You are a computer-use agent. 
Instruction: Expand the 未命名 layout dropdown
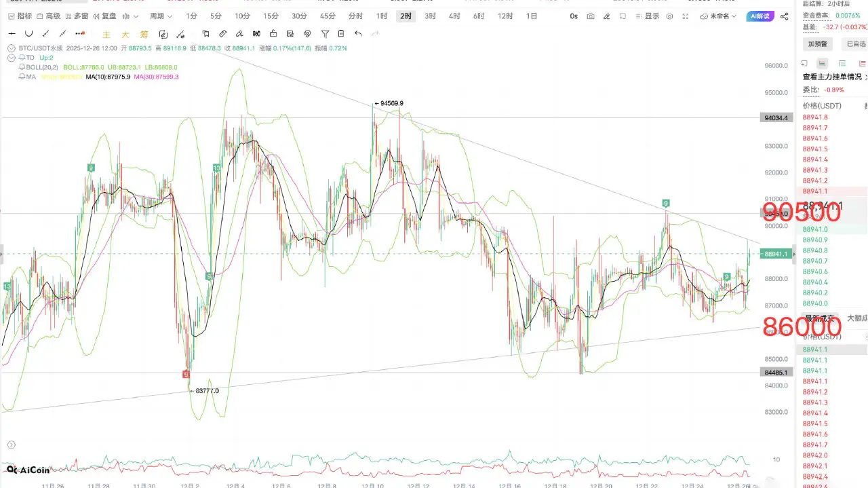(x=718, y=16)
